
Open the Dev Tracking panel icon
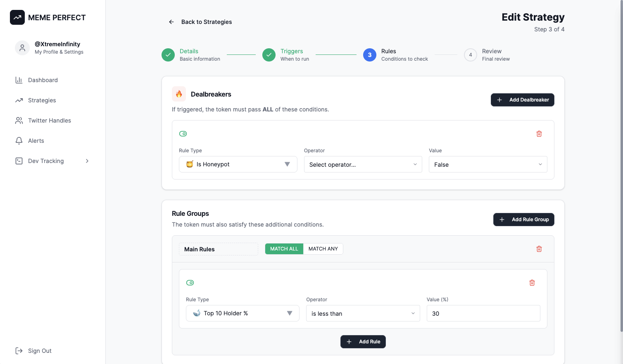[x=19, y=161]
